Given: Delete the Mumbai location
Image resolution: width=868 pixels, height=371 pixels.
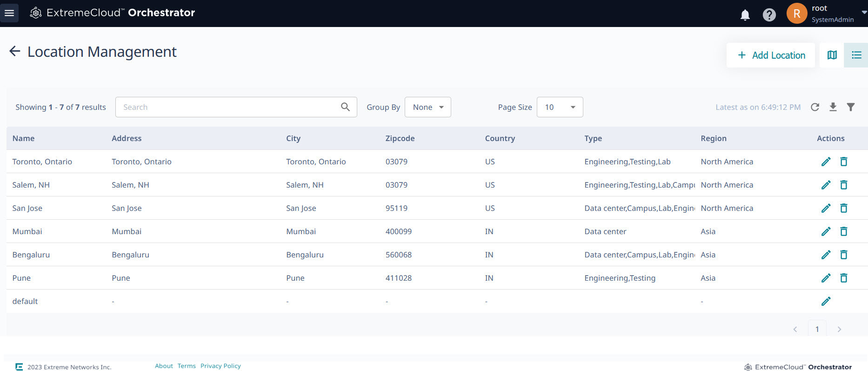Looking at the screenshot, I should 844,231.
